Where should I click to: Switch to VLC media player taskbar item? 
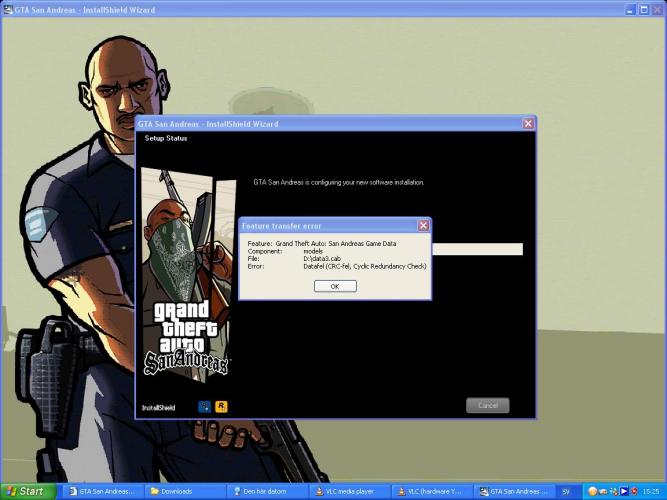pyautogui.click(x=350, y=492)
